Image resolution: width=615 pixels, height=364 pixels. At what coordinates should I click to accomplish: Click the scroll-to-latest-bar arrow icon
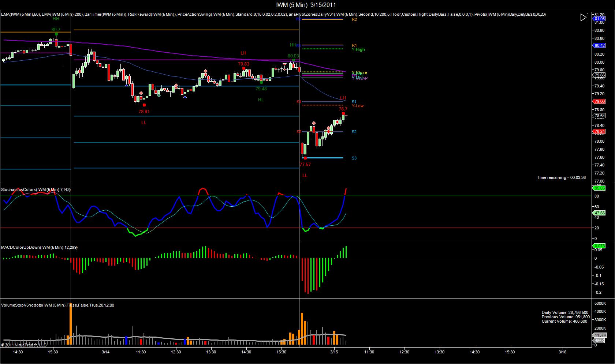(584, 17)
